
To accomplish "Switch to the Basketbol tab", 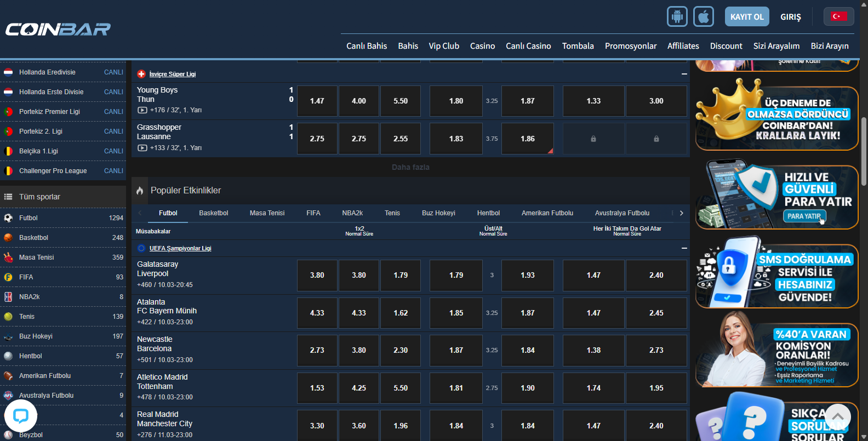I will click(x=214, y=213).
